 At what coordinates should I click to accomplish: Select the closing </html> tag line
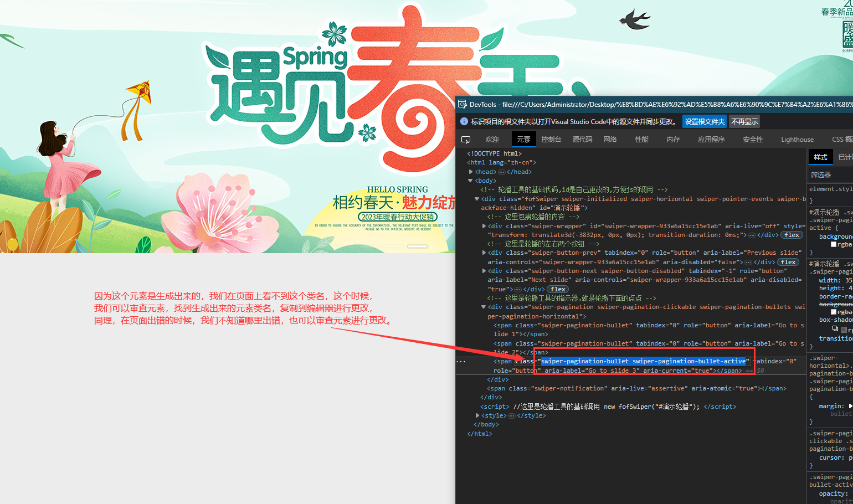(x=480, y=434)
